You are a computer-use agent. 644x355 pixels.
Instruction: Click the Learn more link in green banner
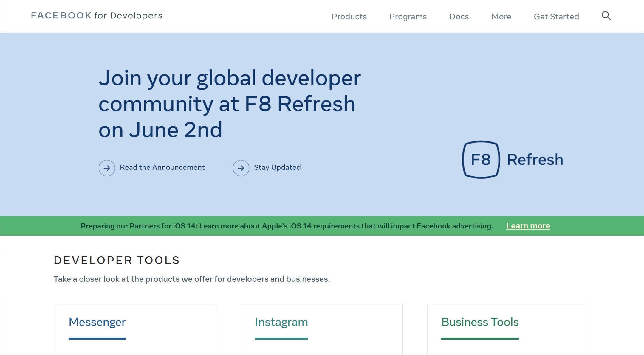coord(528,225)
